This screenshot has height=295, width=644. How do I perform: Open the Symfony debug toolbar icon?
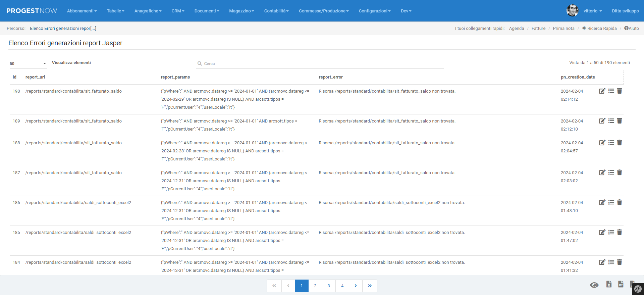pyautogui.click(x=638, y=289)
